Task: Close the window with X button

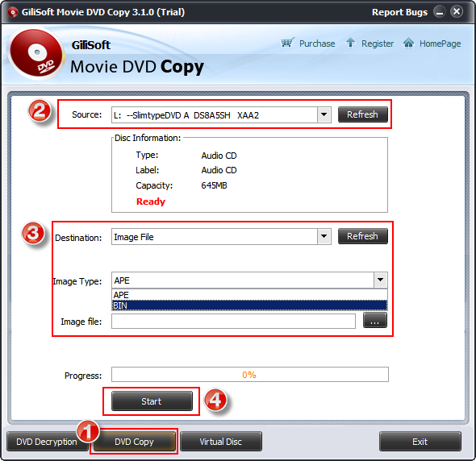Action: coord(457,12)
